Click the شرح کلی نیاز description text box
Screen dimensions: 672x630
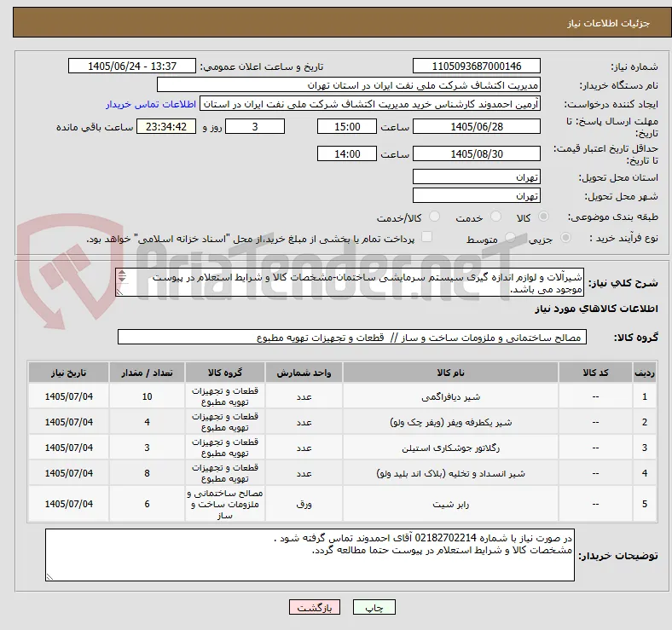(x=350, y=282)
